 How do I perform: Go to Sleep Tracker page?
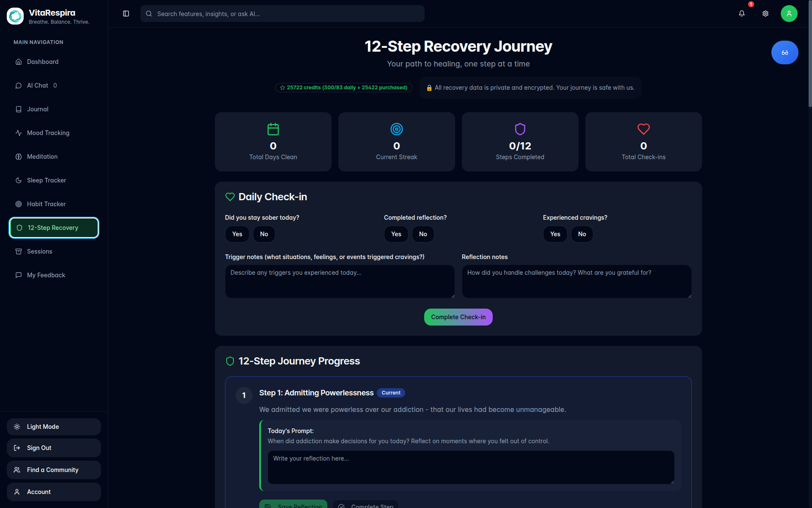[47, 180]
